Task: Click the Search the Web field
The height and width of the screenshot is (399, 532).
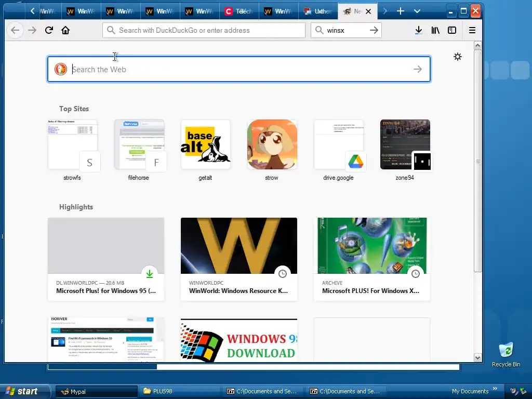Action: coord(239,69)
